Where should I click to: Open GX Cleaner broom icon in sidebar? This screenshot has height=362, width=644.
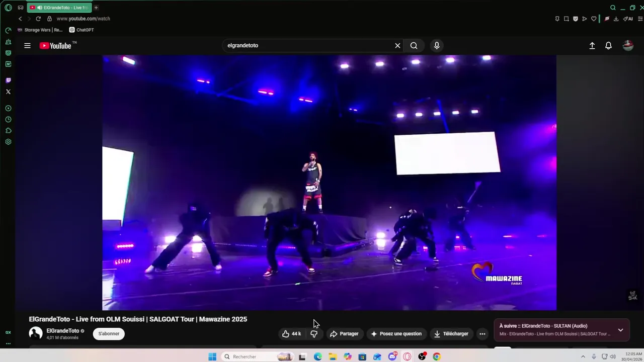tap(8, 42)
